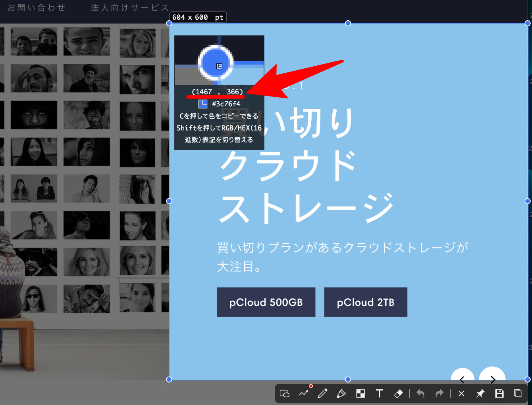Click the color picker magnifier preview
The height and width of the screenshot is (405, 532).
(219, 60)
